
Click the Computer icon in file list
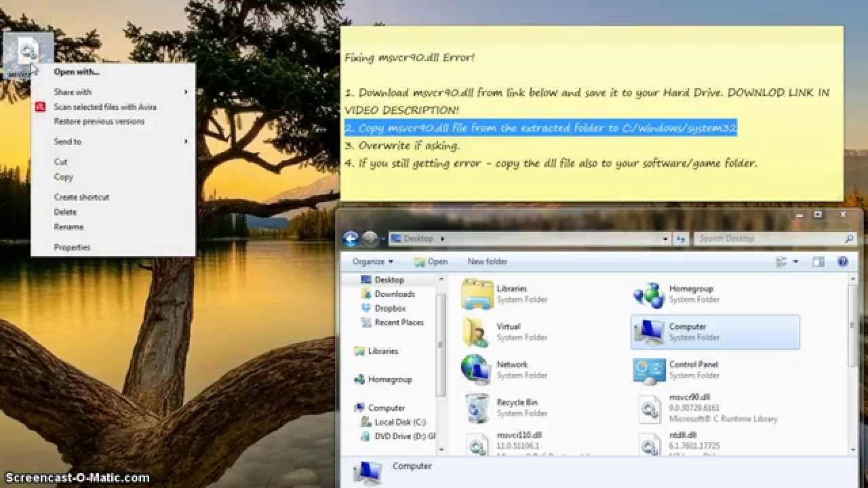(649, 332)
